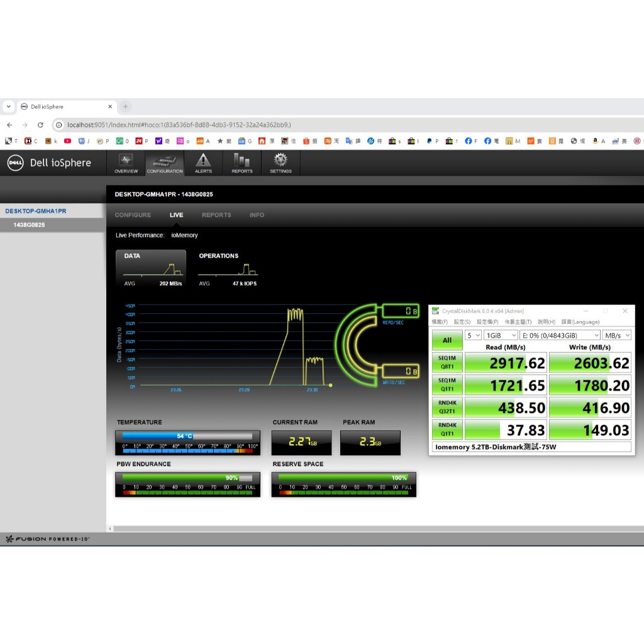
Task: Switch to the CONFIGURE tab
Action: pyautogui.click(x=133, y=215)
